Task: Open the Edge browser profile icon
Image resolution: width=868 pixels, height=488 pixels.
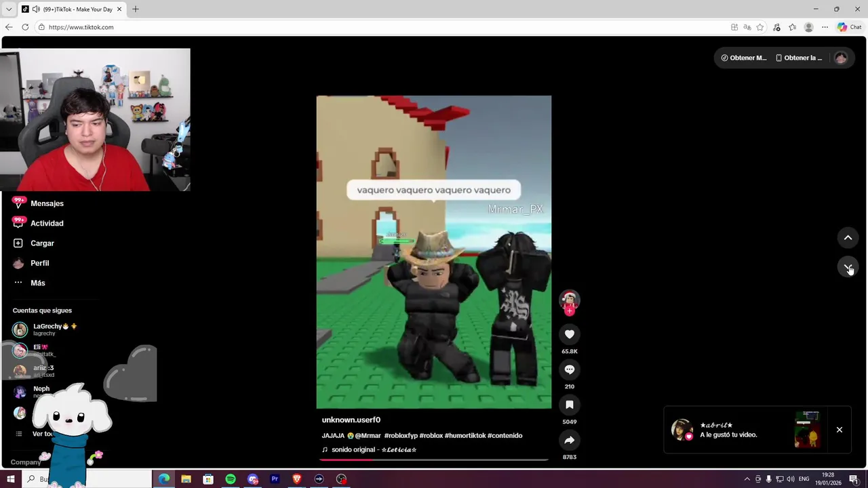Action: pos(808,27)
